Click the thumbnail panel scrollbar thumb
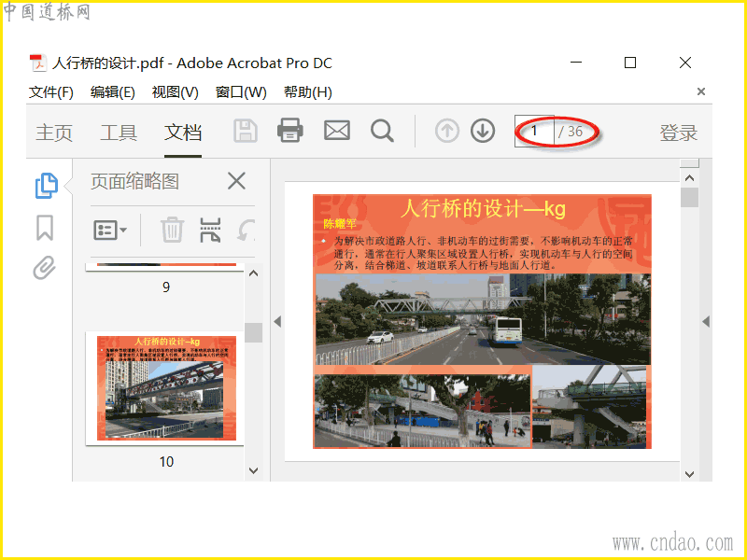Viewport: 747px width, 560px height. tap(253, 332)
